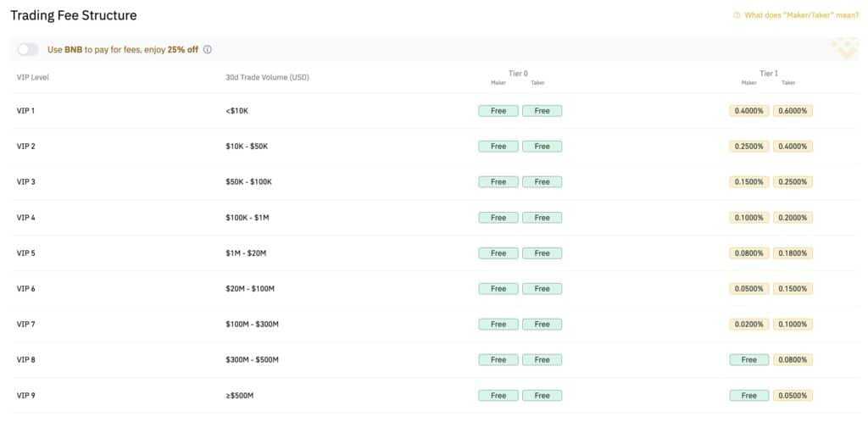Select the VIP 2 taker fee 0.4000% badge
The image size is (868, 433).
tap(793, 147)
